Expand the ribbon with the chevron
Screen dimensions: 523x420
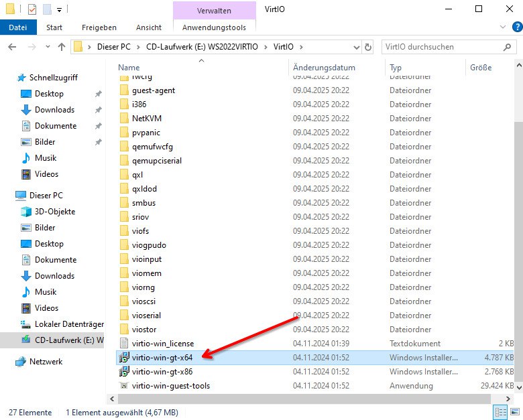pyautogui.click(x=503, y=27)
